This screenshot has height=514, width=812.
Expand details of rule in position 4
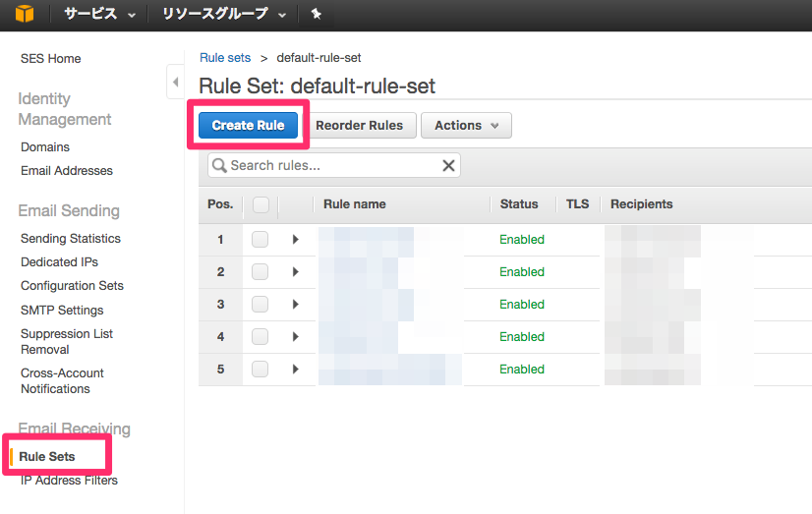pos(295,337)
